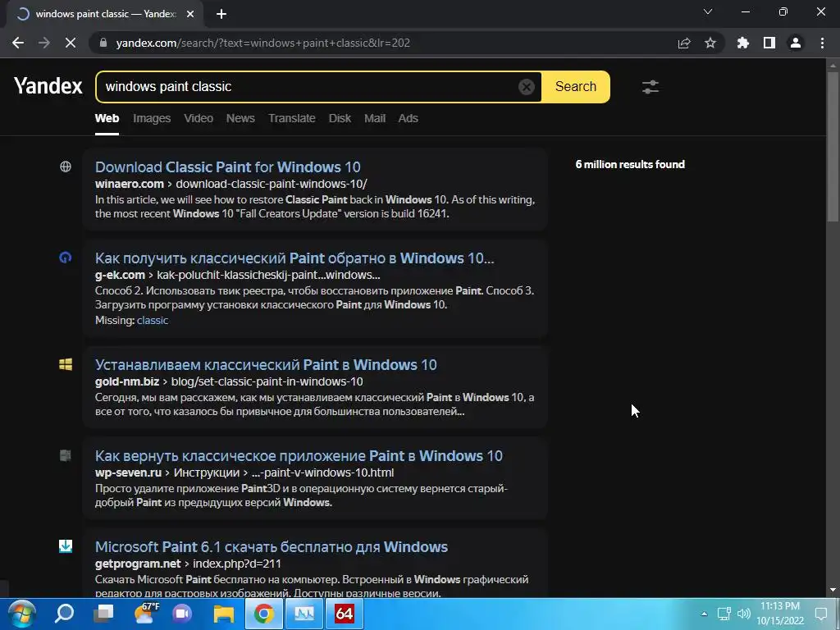This screenshot has height=630, width=840.
Task: Open the chat camera app on taskbar
Action: point(183,614)
